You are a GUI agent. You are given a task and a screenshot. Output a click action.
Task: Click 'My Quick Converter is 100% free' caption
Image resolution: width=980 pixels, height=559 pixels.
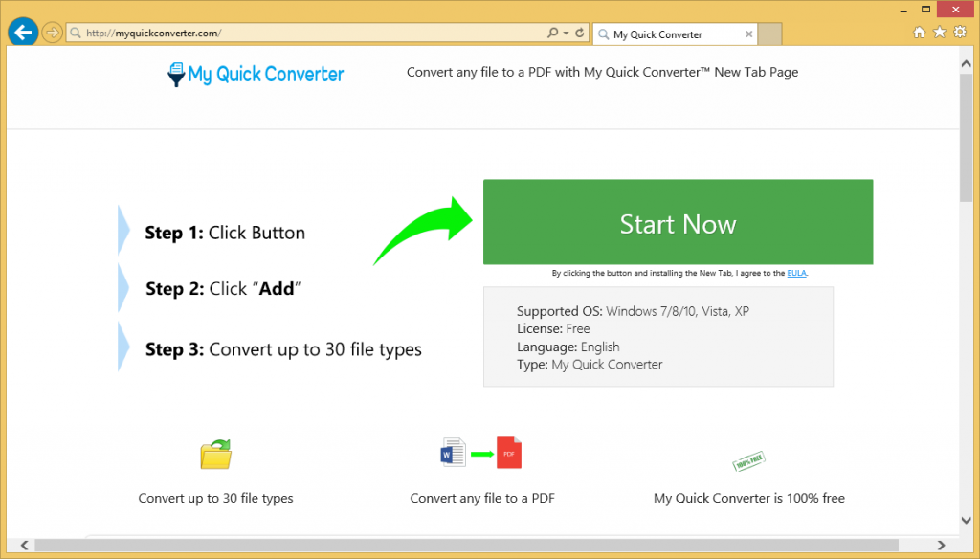pyautogui.click(x=749, y=499)
